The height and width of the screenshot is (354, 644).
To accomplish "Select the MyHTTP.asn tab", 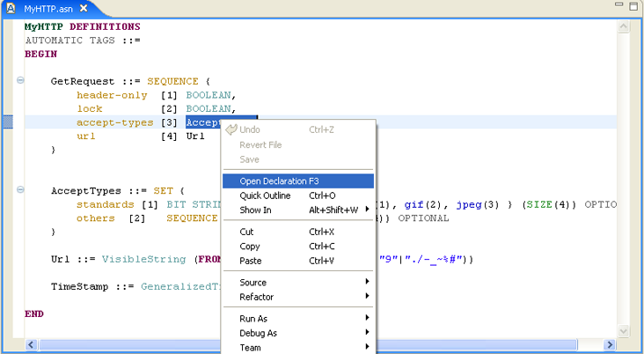I will (48, 8).
